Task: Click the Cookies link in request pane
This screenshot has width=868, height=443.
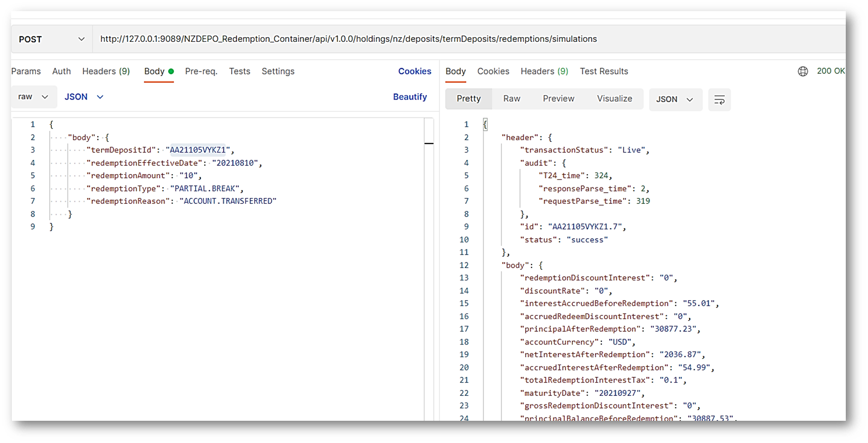Action: click(414, 71)
